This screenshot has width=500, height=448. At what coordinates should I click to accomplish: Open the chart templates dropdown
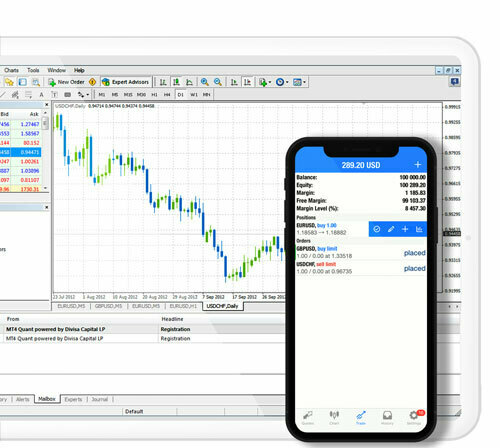tap(299, 82)
